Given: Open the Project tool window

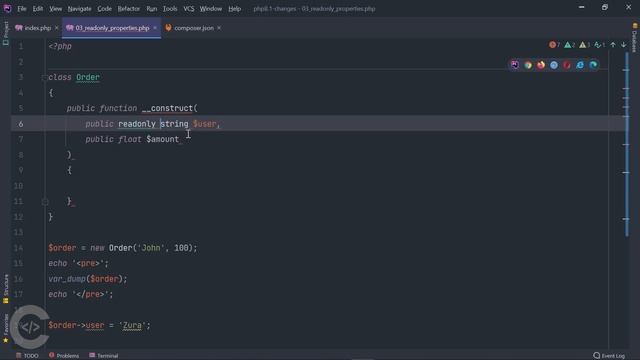Looking at the screenshot, I should (x=6, y=33).
